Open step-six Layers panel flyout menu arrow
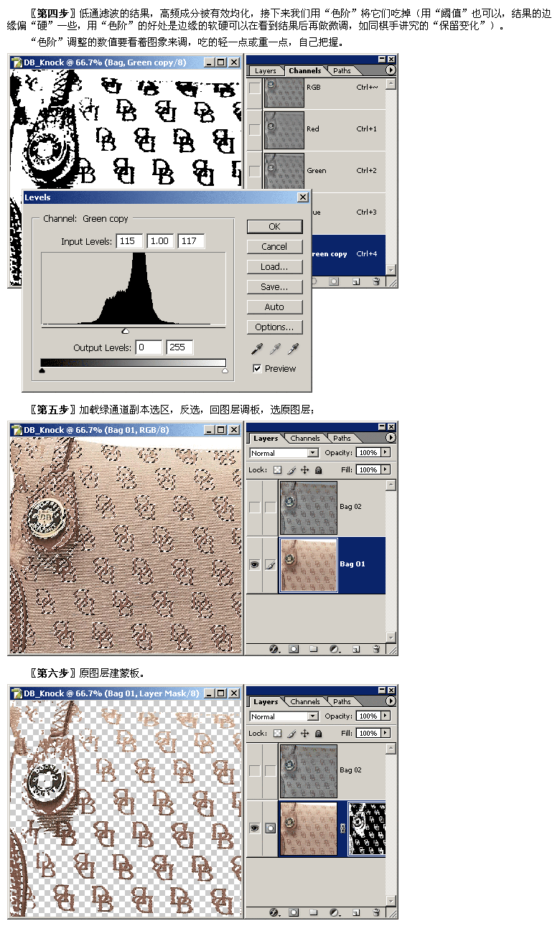The height and width of the screenshot is (926, 560). pos(391,701)
